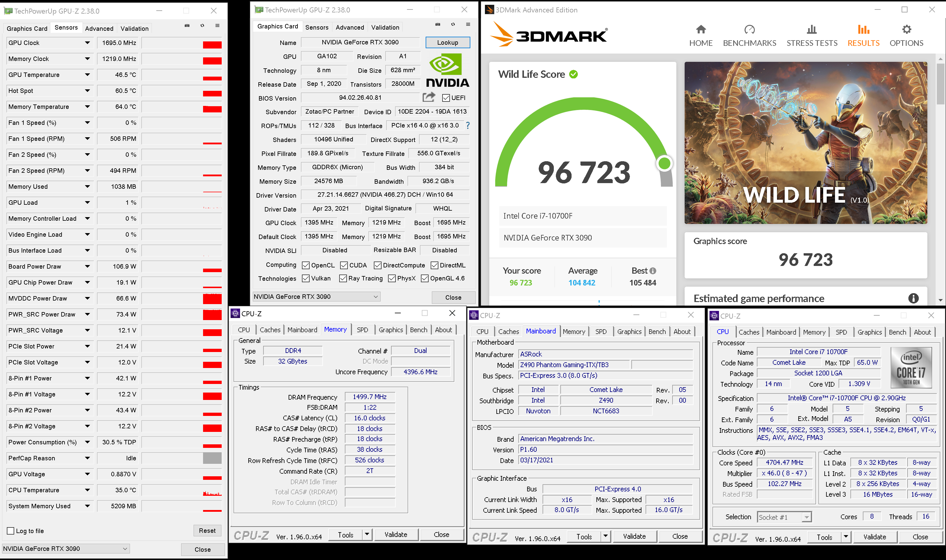
Task: Click Bus Interface question mark icon
Action: click(x=468, y=125)
